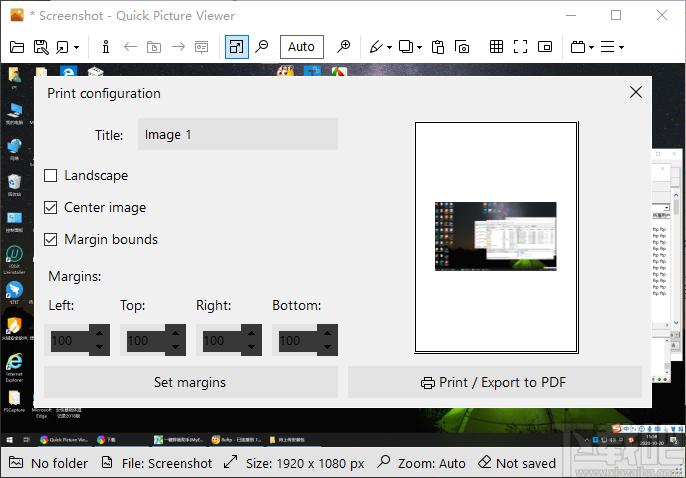Click the screenshot camera icon
The image size is (686, 478).
[462, 47]
